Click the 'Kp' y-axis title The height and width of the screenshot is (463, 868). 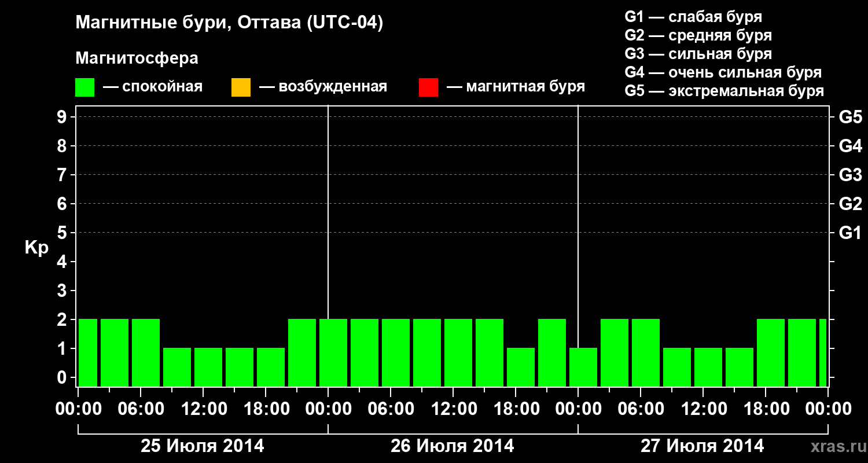36,247
